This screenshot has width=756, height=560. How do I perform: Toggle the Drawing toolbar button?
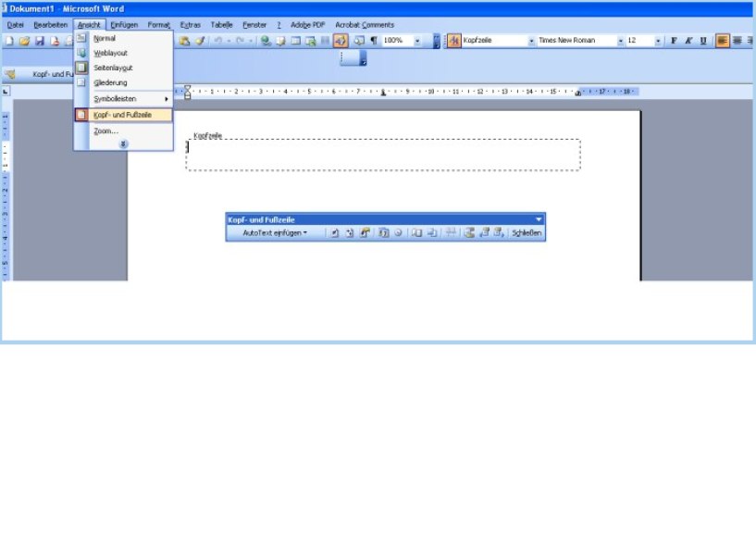pyautogui.click(x=341, y=41)
